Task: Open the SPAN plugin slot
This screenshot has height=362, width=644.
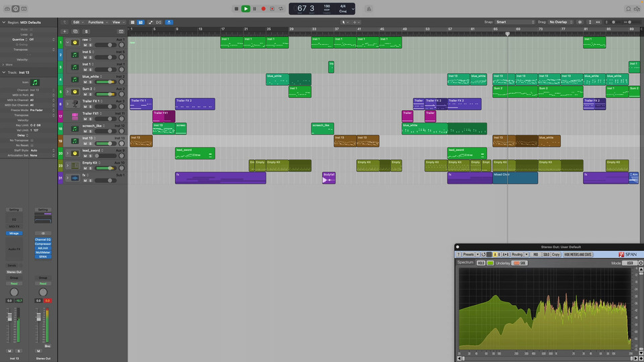Action: coord(43,257)
